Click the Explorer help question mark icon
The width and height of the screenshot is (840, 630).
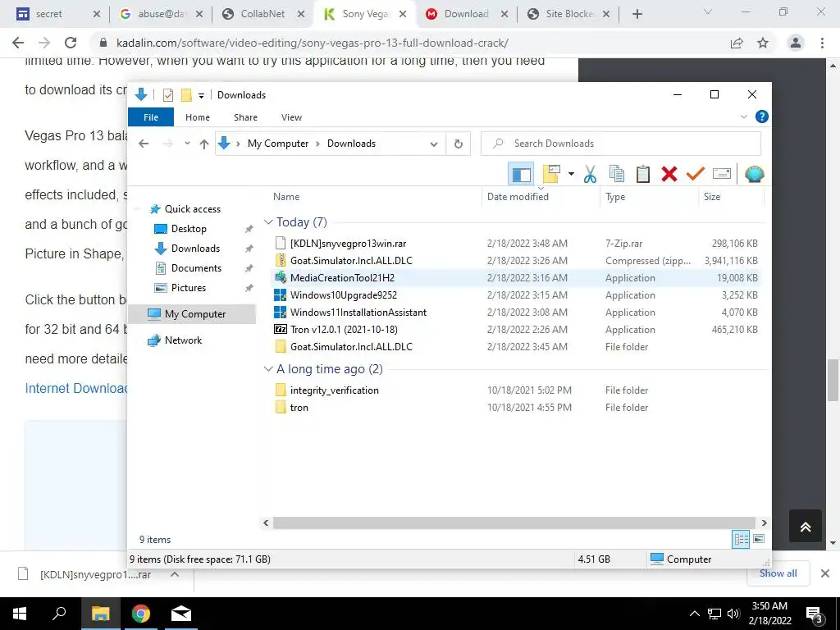pos(761,116)
